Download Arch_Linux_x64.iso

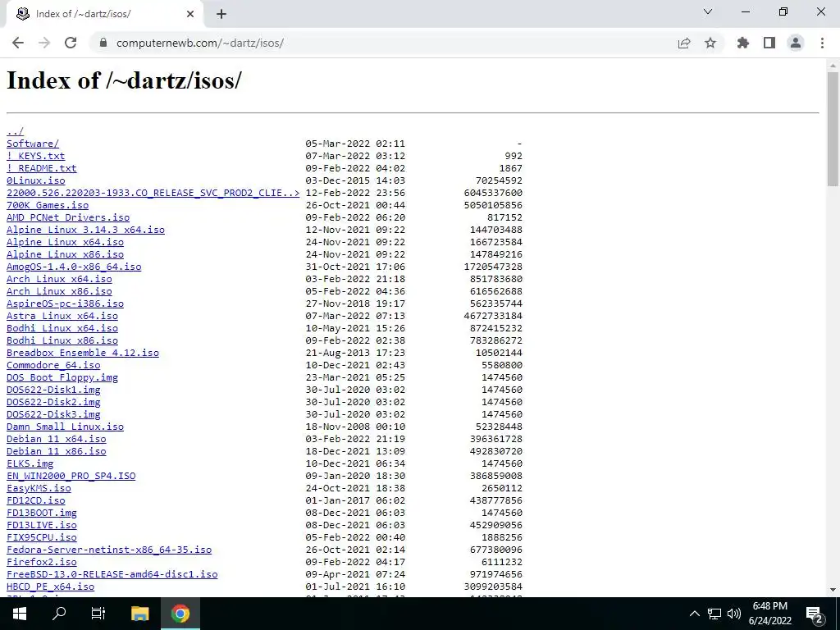click(59, 279)
